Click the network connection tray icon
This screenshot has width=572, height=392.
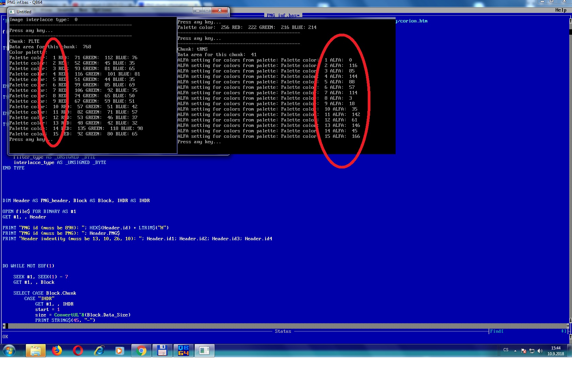click(x=532, y=351)
